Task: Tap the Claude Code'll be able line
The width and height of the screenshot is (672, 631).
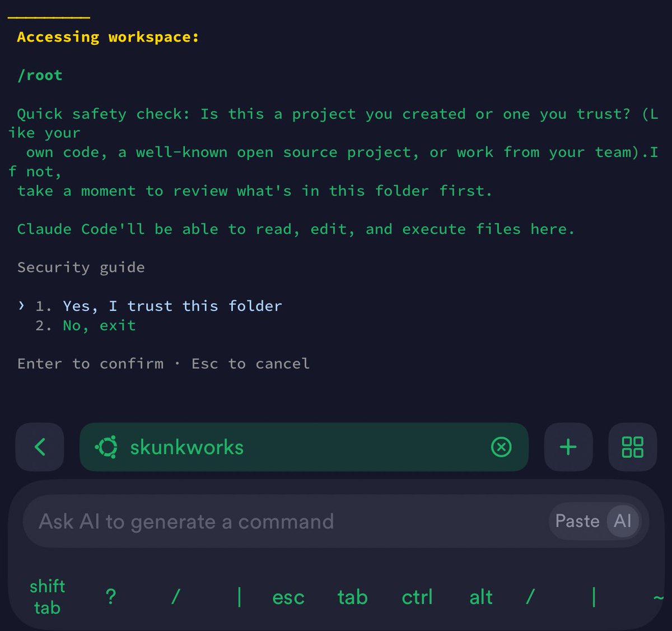Action: tap(296, 229)
